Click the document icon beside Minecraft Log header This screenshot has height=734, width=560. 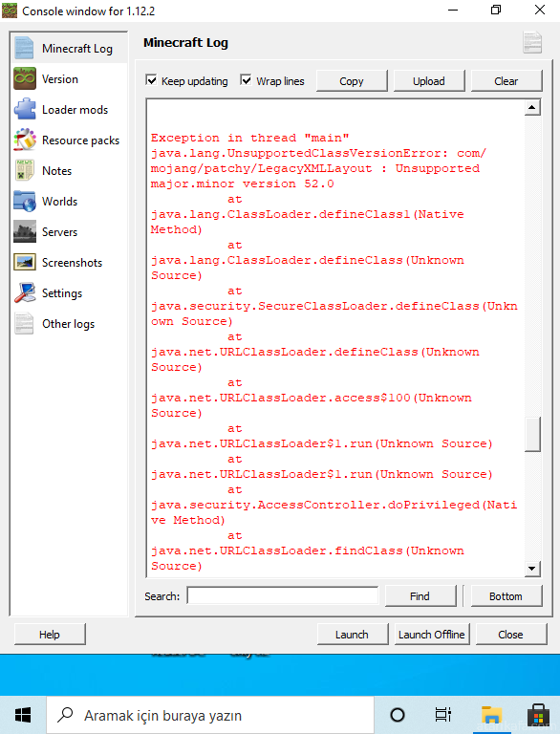pos(532,43)
